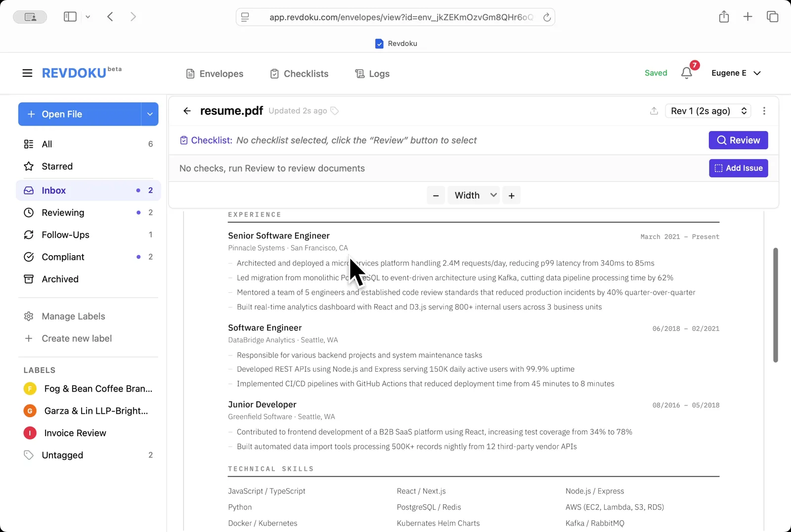Open the three-dot overflow menu

[x=764, y=111]
